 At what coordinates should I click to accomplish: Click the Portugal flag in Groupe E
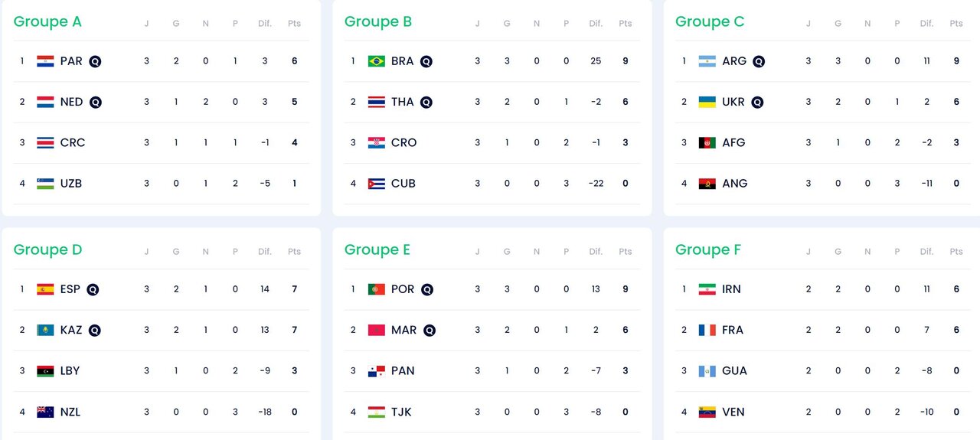pyautogui.click(x=376, y=289)
